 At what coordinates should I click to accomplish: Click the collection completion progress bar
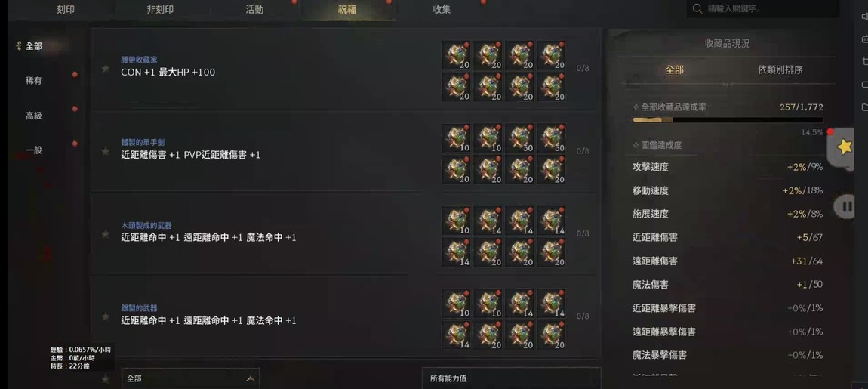728,119
